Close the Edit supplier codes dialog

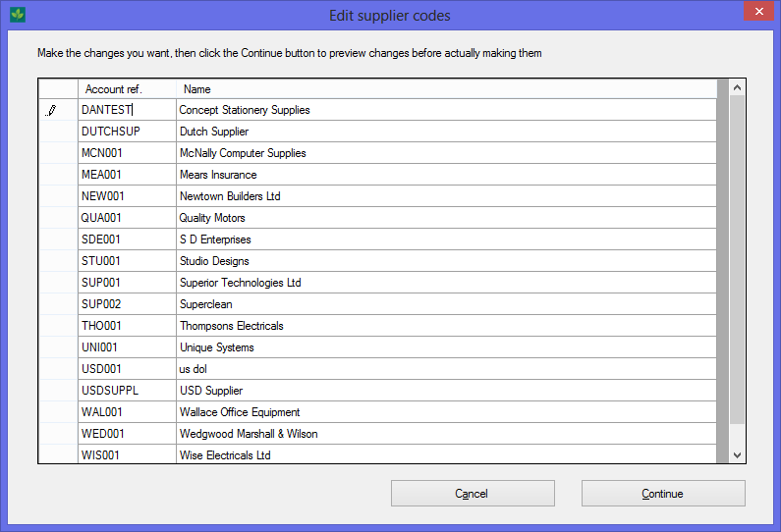click(x=758, y=11)
